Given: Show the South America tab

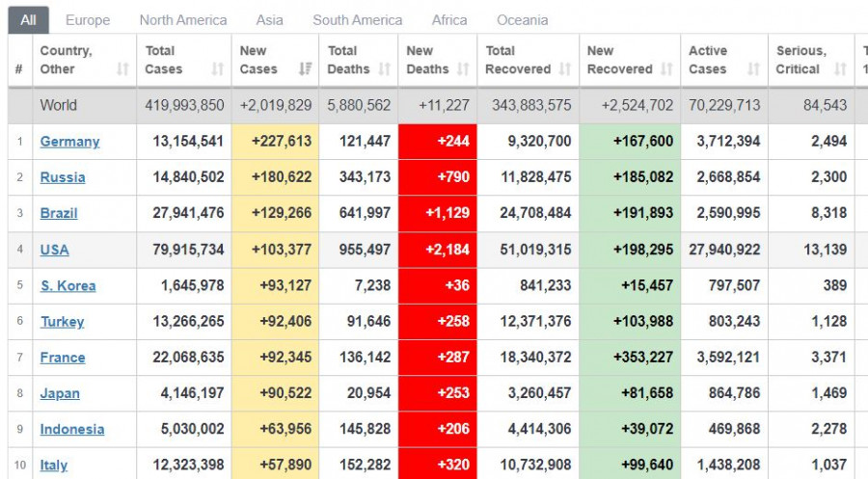Looking at the screenshot, I should [x=358, y=20].
